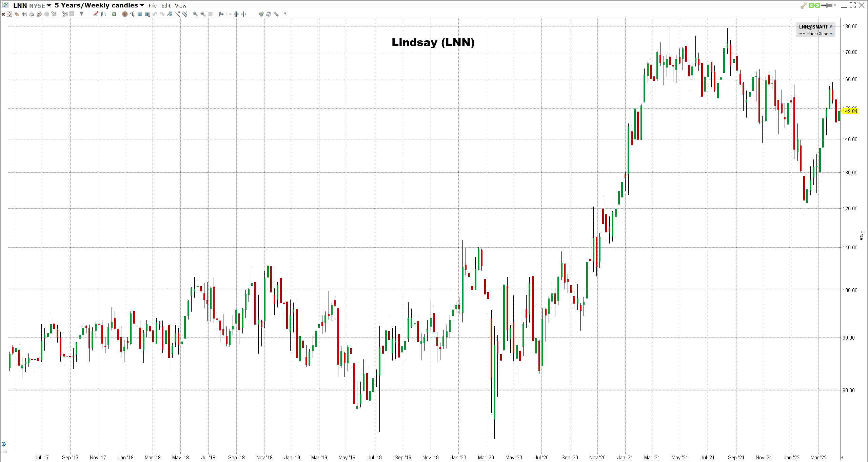This screenshot has height=462, width=868.
Task: Select the arrow pointer tool
Action: (132, 14)
